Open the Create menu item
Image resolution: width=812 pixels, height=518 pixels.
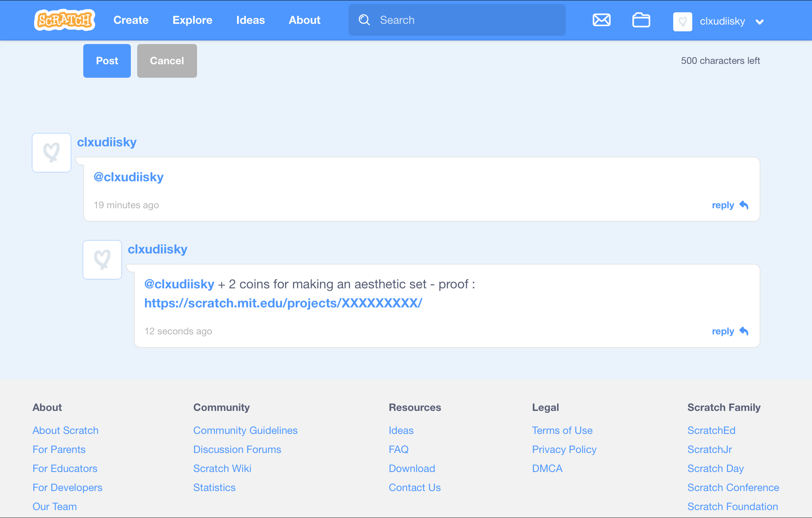[131, 20]
